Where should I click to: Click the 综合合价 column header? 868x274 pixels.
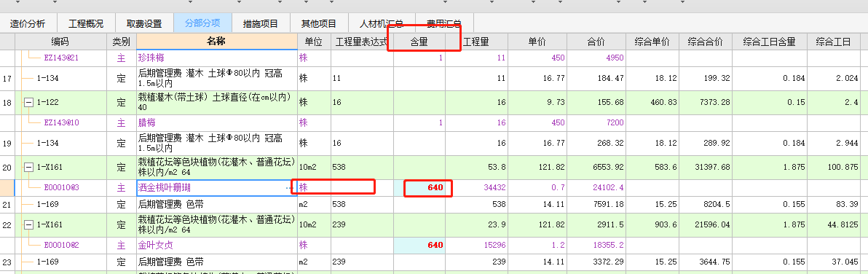(706, 42)
